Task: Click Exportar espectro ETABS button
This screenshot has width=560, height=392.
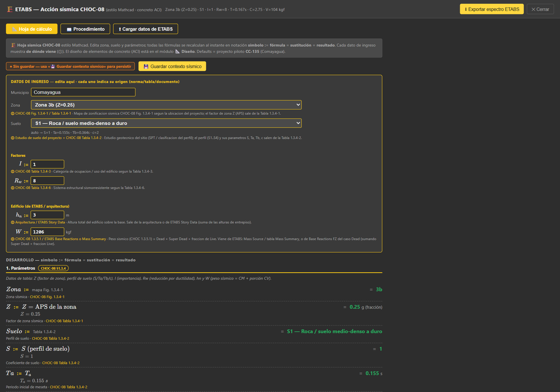Action: (x=492, y=9)
